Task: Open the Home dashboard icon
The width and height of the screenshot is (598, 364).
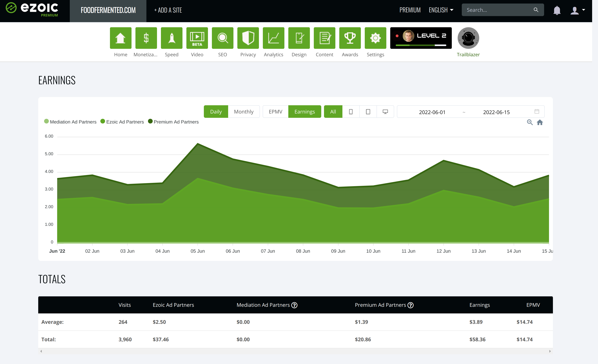Action: click(121, 38)
